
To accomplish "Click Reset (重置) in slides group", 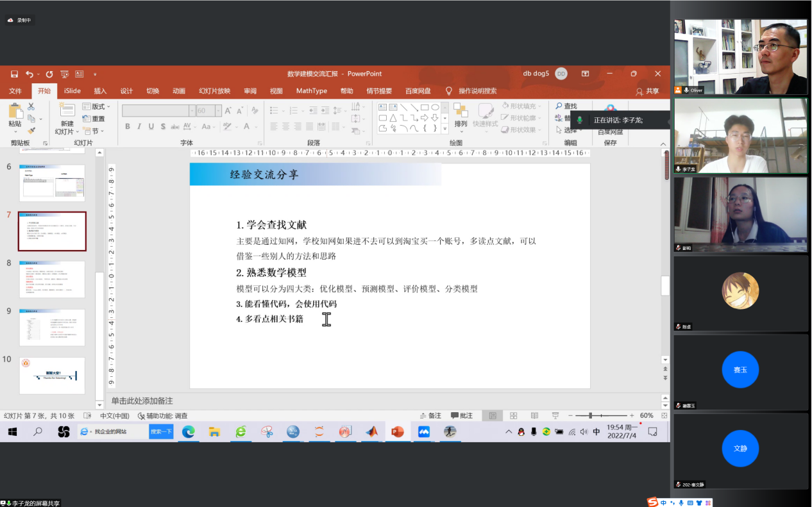I will pos(94,119).
